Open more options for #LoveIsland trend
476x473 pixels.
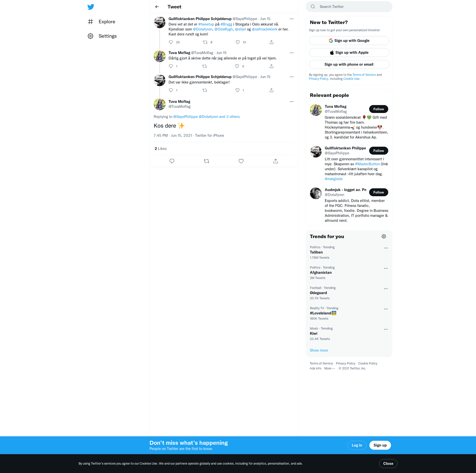pyautogui.click(x=386, y=309)
